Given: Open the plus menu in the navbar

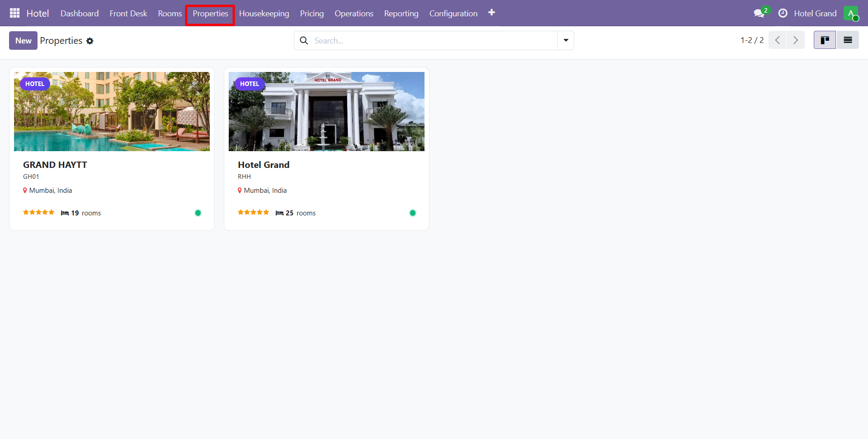Looking at the screenshot, I should (x=492, y=13).
